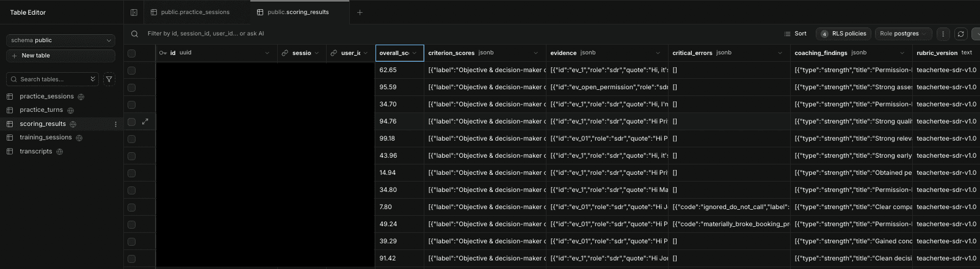Viewport: 980px width, 269px height.
Task: Open the practice_sessions table
Action: (x=46, y=97)
